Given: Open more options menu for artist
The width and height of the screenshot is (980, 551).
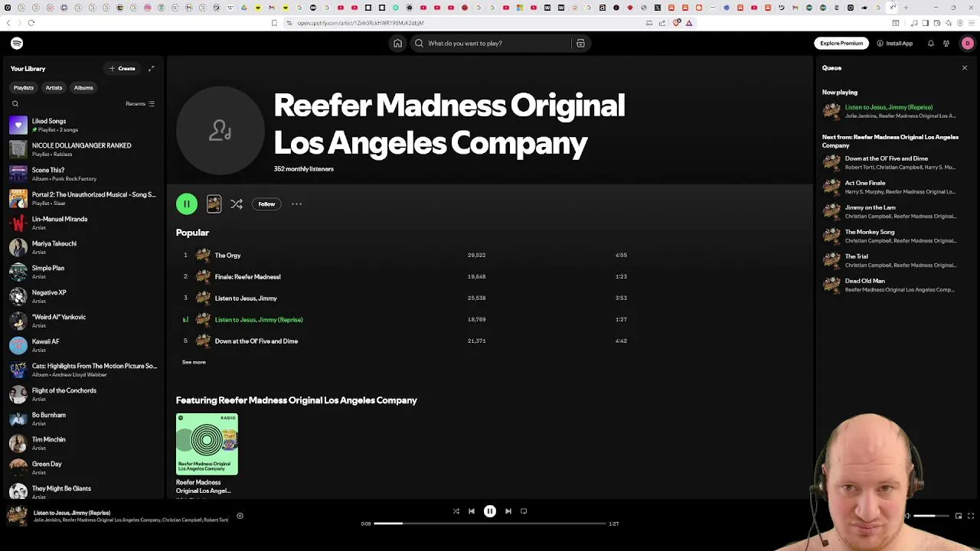Looking at the screenshot, I should pos(296,204).
